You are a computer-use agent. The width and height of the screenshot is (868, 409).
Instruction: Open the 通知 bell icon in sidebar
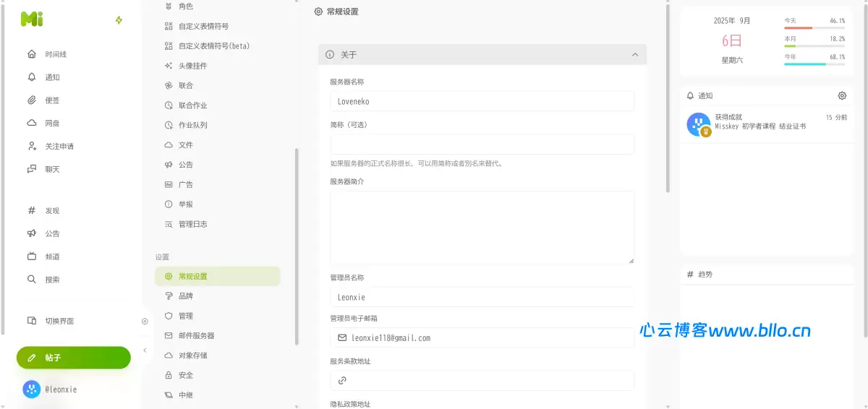pos(32,77)
